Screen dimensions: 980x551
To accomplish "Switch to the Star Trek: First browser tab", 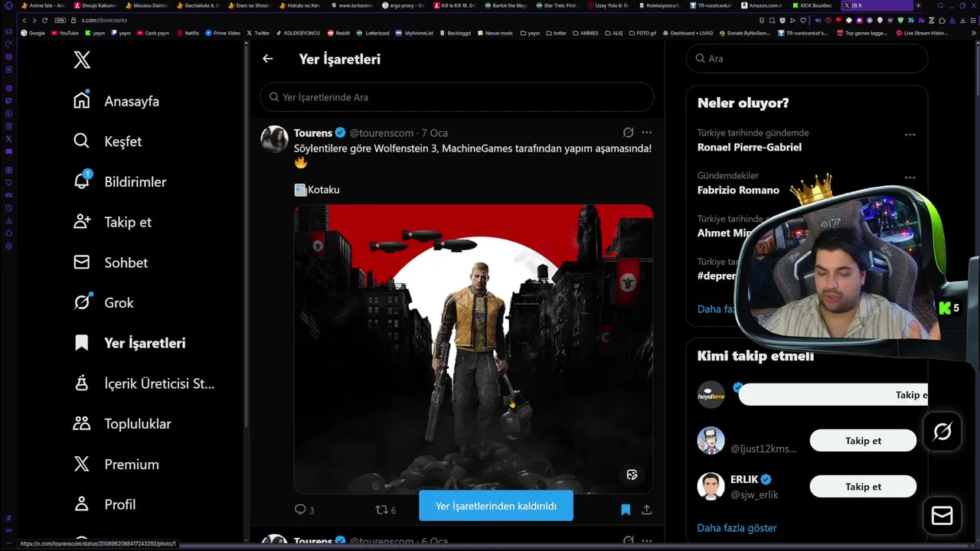I will [557, 5].
